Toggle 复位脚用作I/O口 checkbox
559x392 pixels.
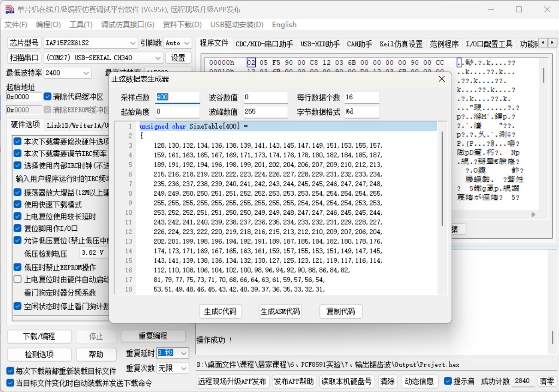coord(18,228)
